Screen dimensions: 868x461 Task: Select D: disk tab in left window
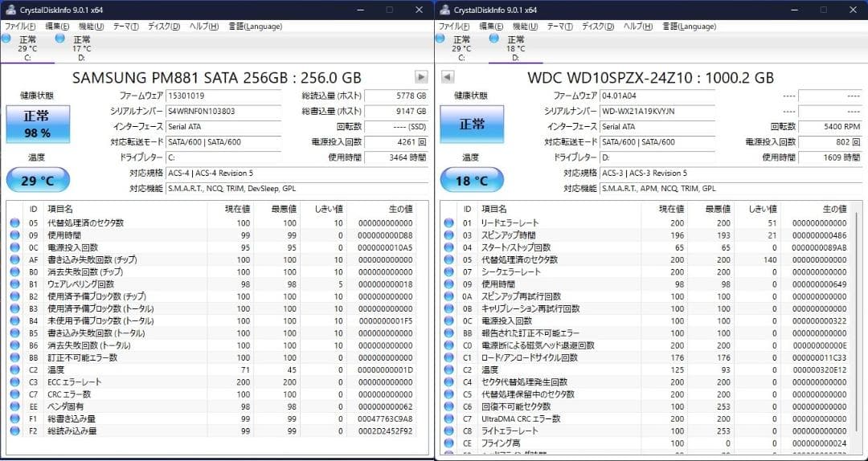click(81, 48)
